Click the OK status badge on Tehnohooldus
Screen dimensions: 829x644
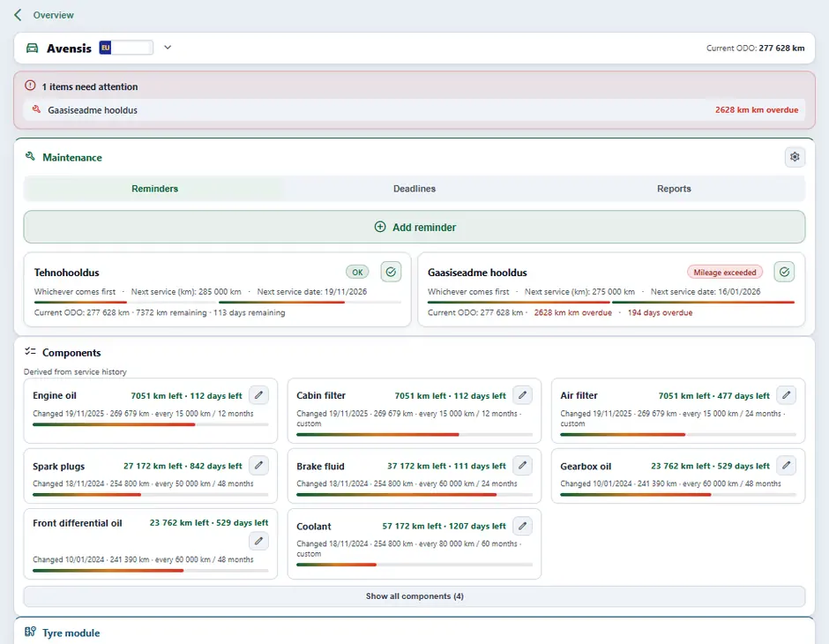357,273
